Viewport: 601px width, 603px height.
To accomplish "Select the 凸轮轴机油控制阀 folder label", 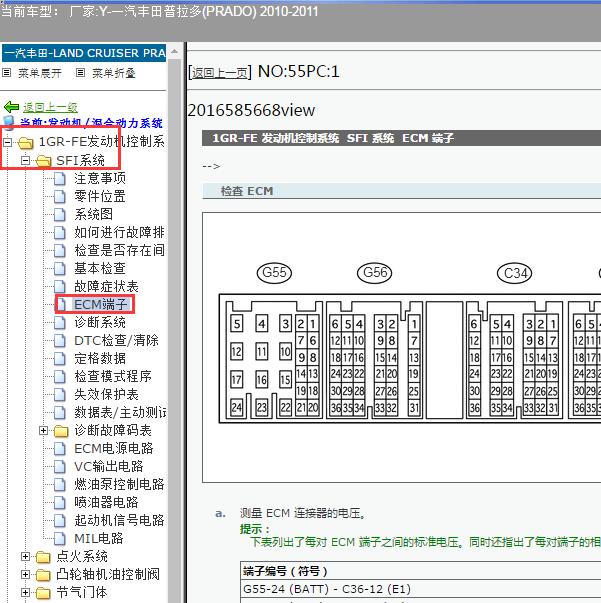I will [108, 575].
